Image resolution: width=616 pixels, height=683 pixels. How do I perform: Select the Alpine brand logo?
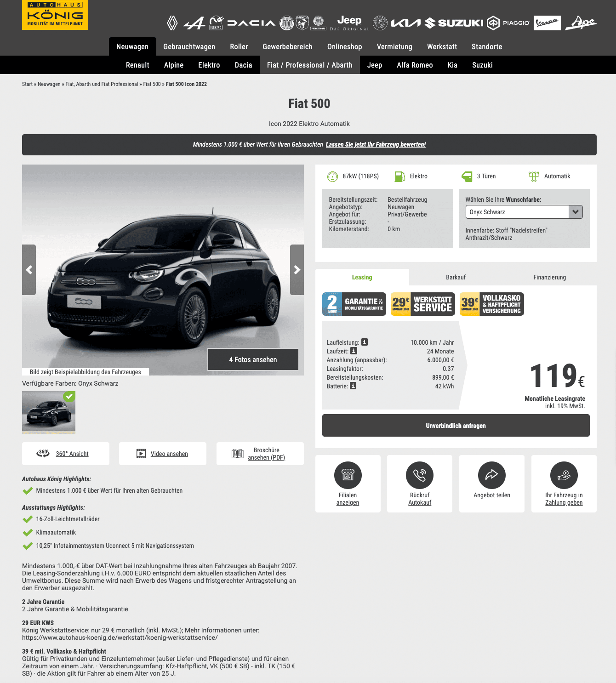(194, 23)
